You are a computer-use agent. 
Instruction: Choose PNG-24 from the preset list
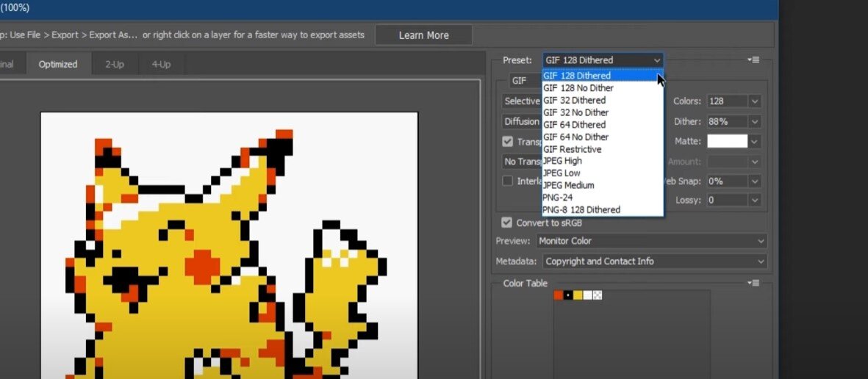558,198
